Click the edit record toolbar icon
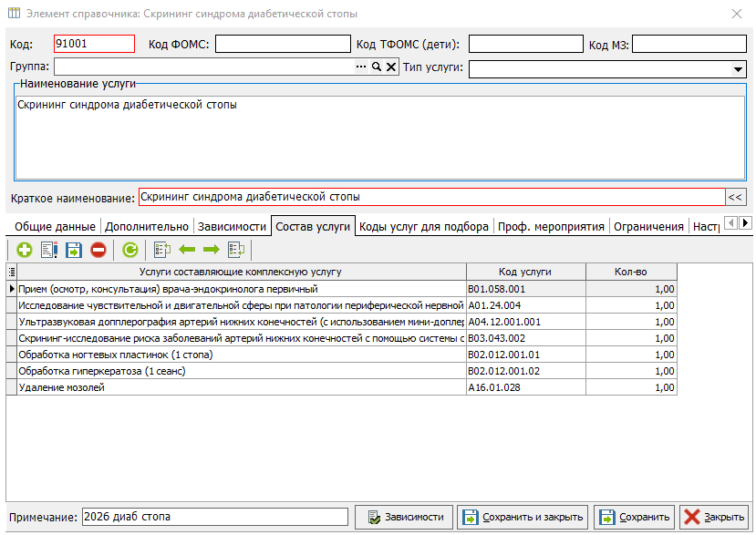 click(x=49, y=250)
